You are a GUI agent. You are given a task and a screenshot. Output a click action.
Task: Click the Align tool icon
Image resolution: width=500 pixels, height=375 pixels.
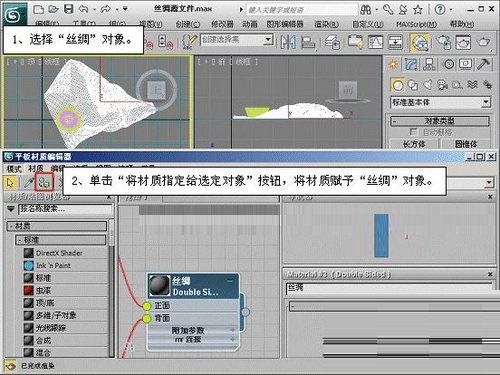click(308, 43)
